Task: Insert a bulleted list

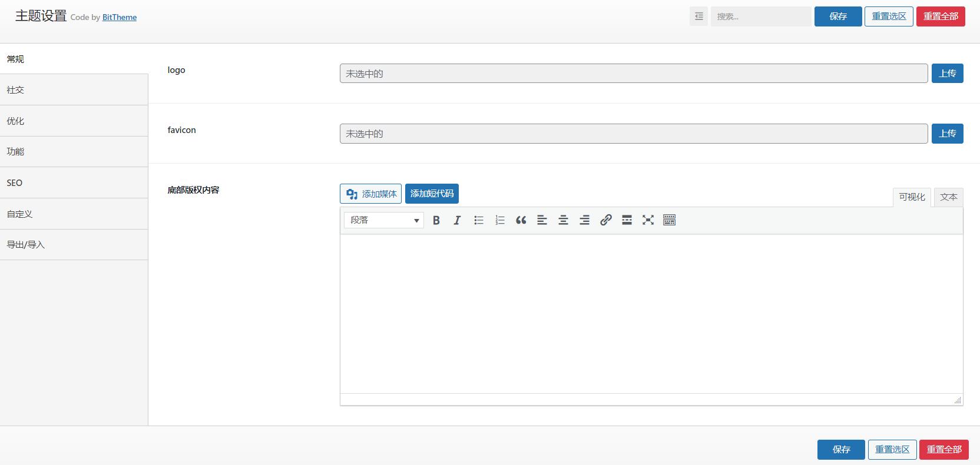Action: click(479, 220)
